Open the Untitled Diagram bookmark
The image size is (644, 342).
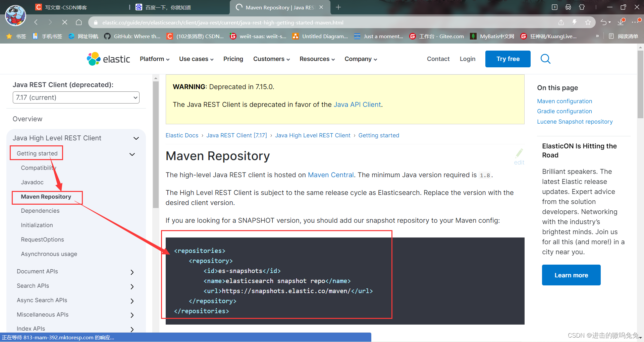click(320, 36)
